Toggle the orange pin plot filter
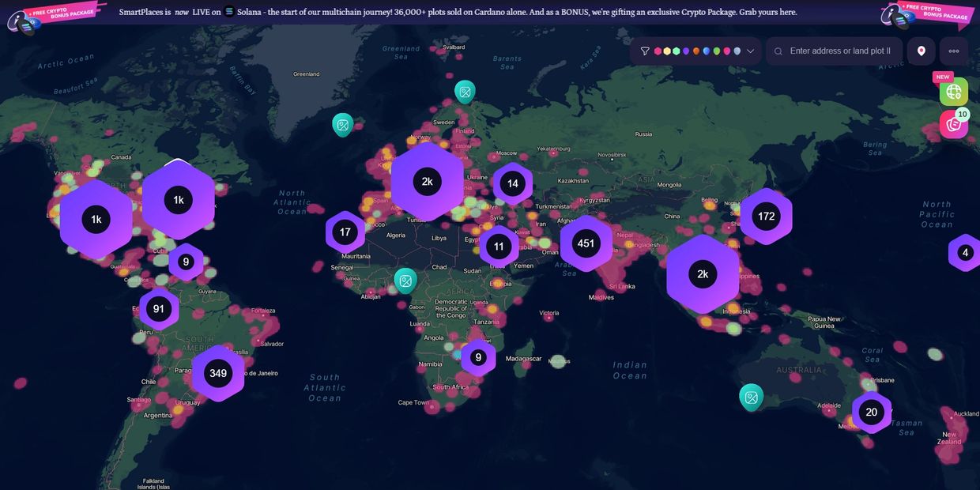The width and height of the screenshot is (980, 490). 696,51
